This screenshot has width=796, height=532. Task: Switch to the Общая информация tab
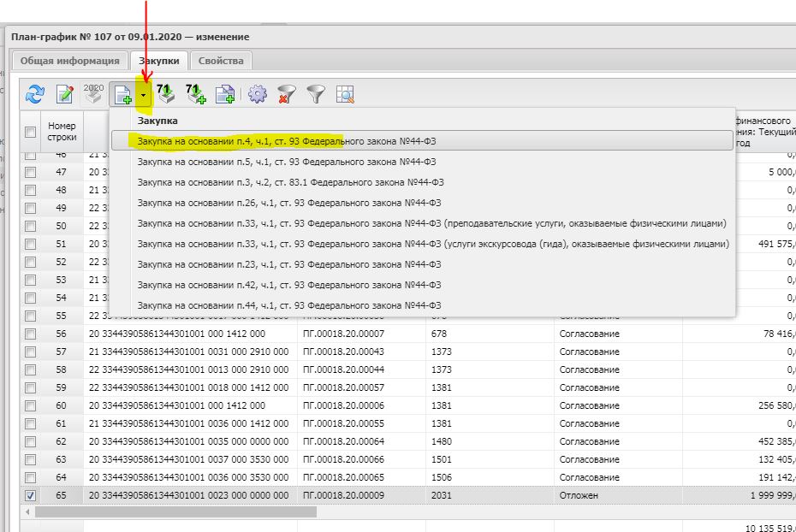coord(69,61)
